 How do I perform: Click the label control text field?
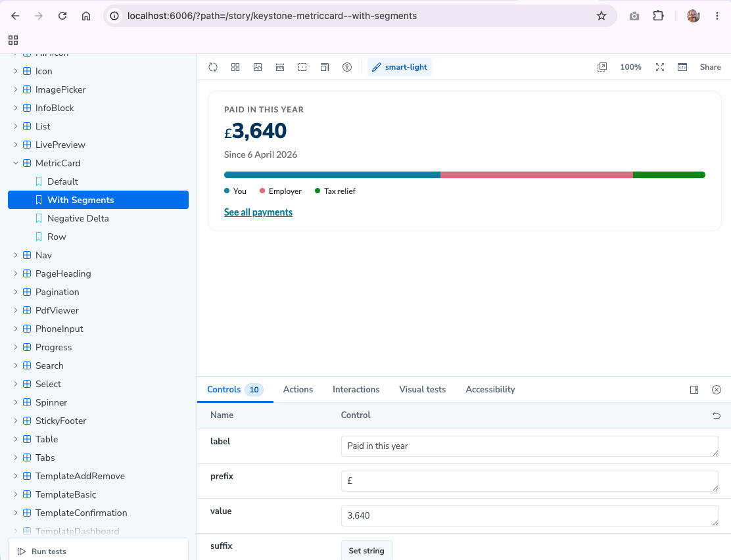pyautogui.click(x=530, y=446)
